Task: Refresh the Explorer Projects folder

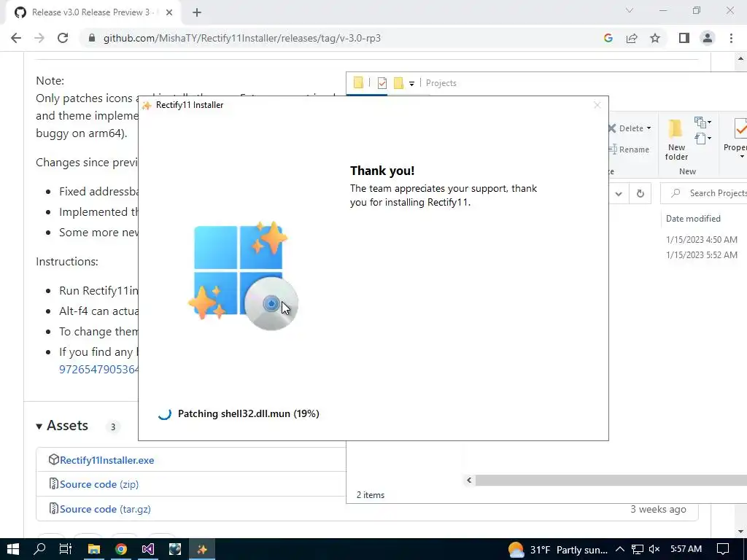Action: (x=640, y=193)
